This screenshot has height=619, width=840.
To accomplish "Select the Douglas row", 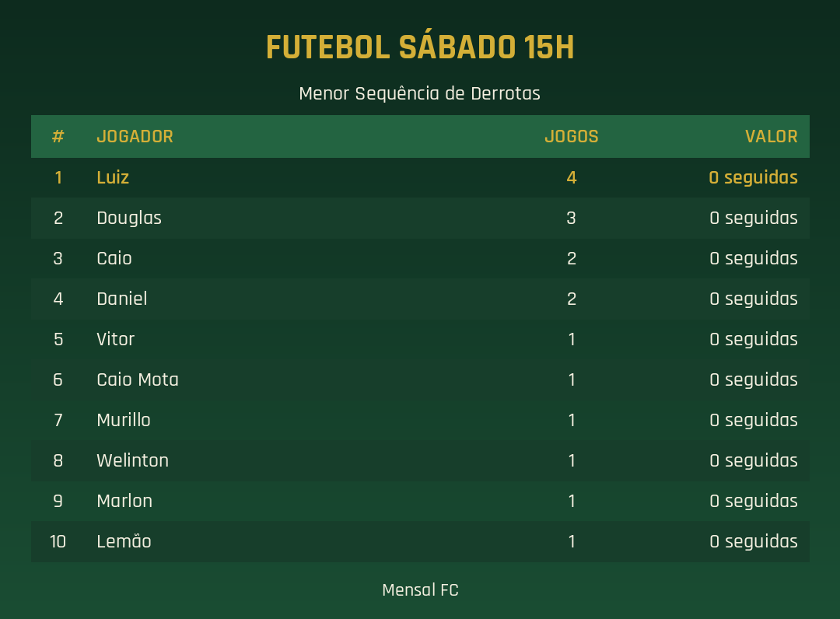I will point(420,218).
